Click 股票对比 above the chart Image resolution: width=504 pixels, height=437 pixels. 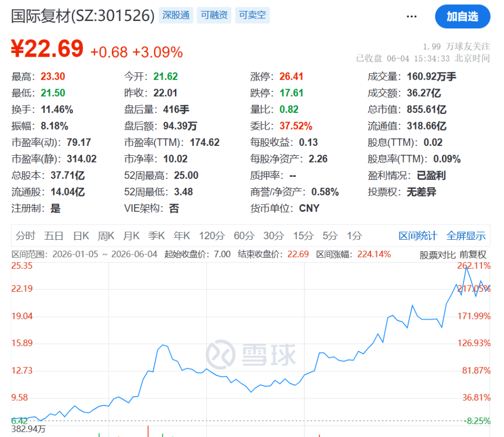(x=437, y=255)
